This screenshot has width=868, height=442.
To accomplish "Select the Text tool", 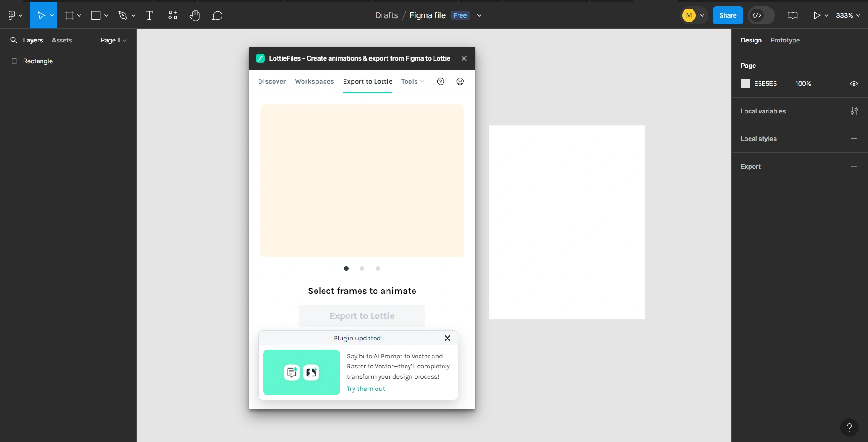I will (149, 15).
